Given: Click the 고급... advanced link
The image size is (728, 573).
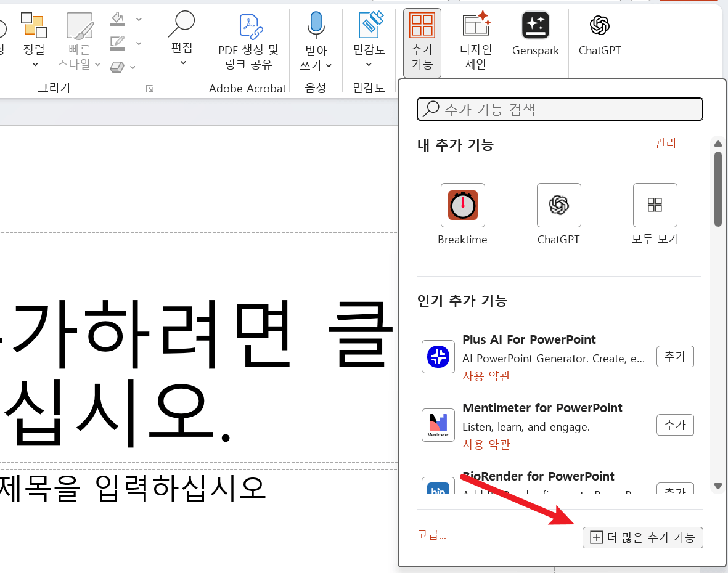Looking at the screenshot, I should coord(431,535).
